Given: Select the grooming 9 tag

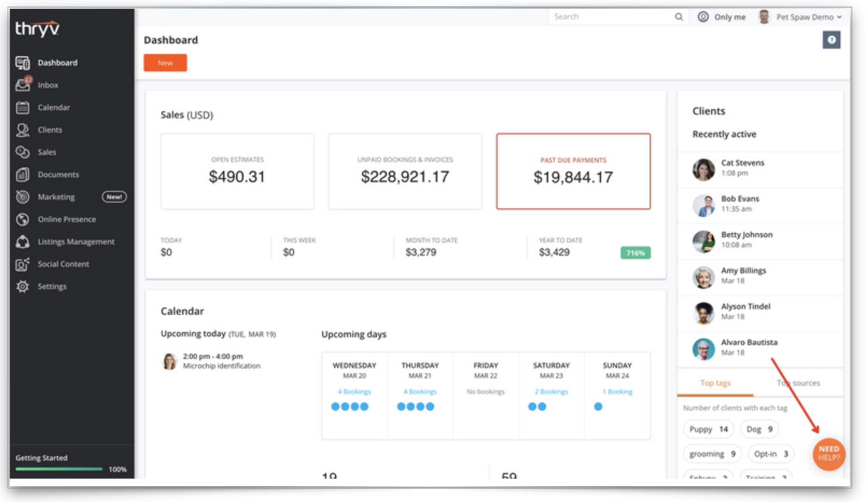Looking at the screenshot, I should [x=712, y=454].
